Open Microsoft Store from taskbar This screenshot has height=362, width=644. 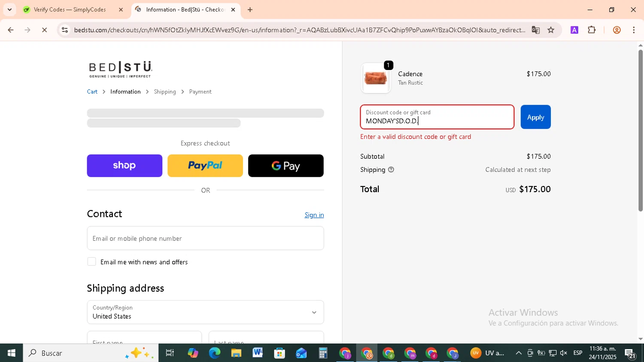pos(279,353)
